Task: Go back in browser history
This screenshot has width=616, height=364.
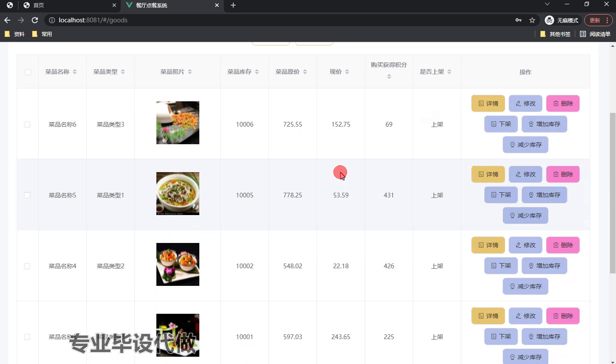Action: point(7,20)
